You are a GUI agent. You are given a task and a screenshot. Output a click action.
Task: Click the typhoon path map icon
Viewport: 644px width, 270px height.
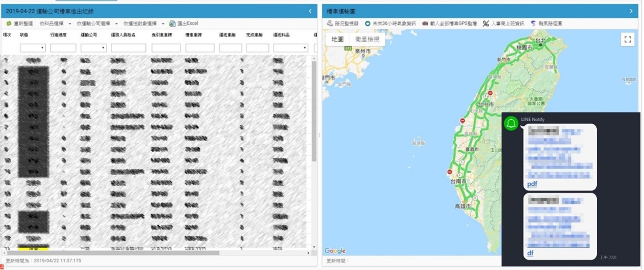click(533, 23)
